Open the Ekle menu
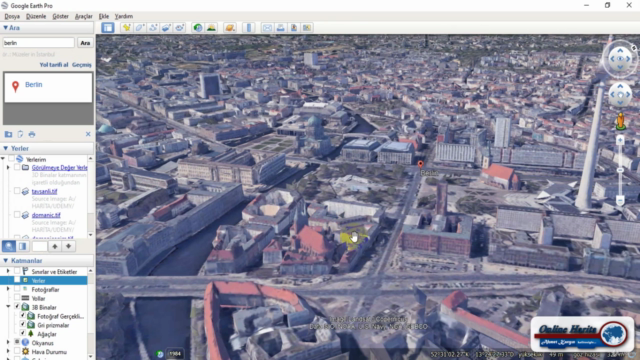640x360 pixels. (104, 16)
